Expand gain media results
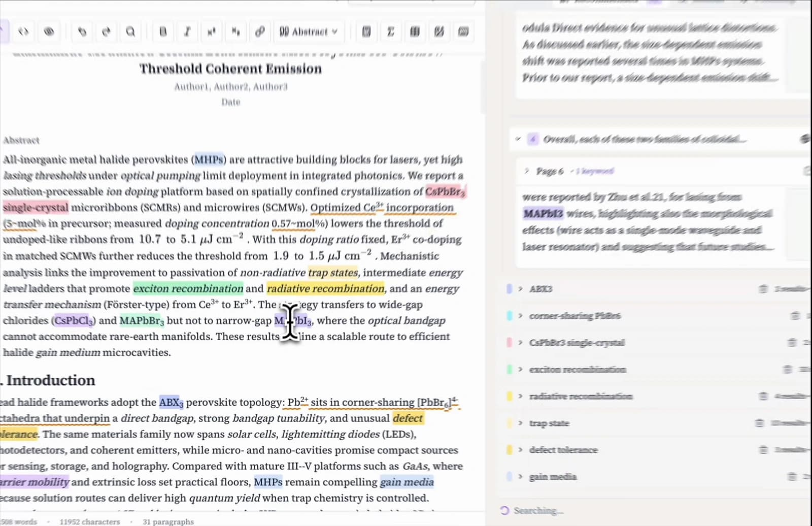Screen dimensions: 812x526 pyautogui.click(x=520, y=476)
